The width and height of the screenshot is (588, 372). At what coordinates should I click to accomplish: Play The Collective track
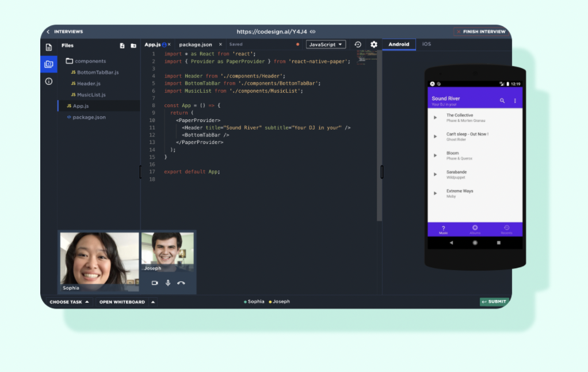coord(436,117)
